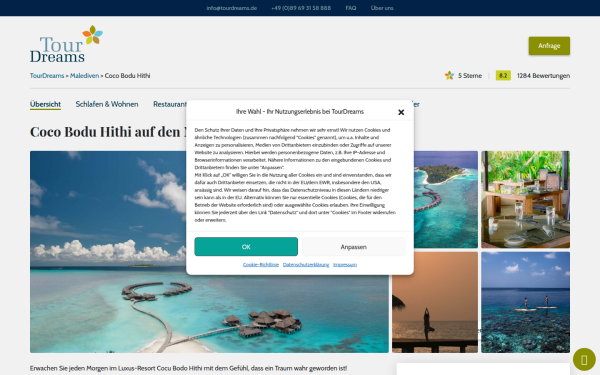Click the 1284 Bewertungen text
The image size is (600, 375).
coord(543,75)
